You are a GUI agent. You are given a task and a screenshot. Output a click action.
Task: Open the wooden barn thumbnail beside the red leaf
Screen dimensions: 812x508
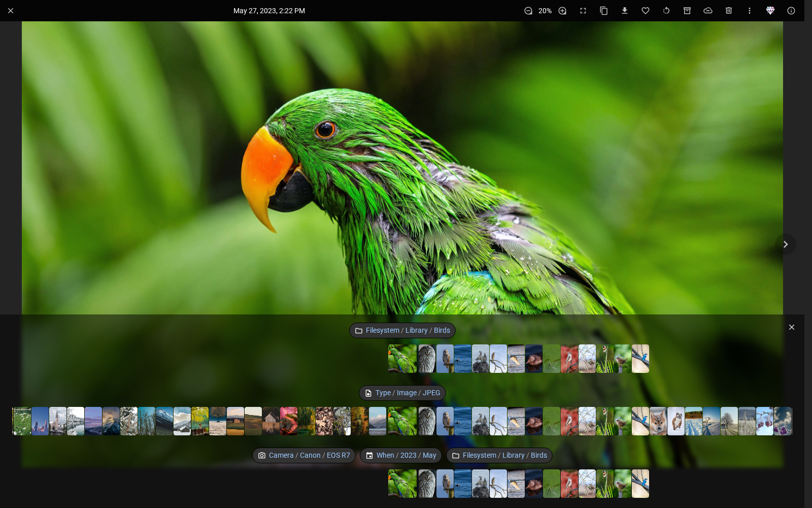tap(271, 421)
